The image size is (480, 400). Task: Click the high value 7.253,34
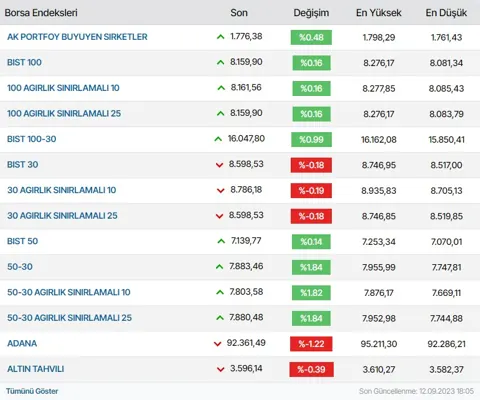(379, 242)
